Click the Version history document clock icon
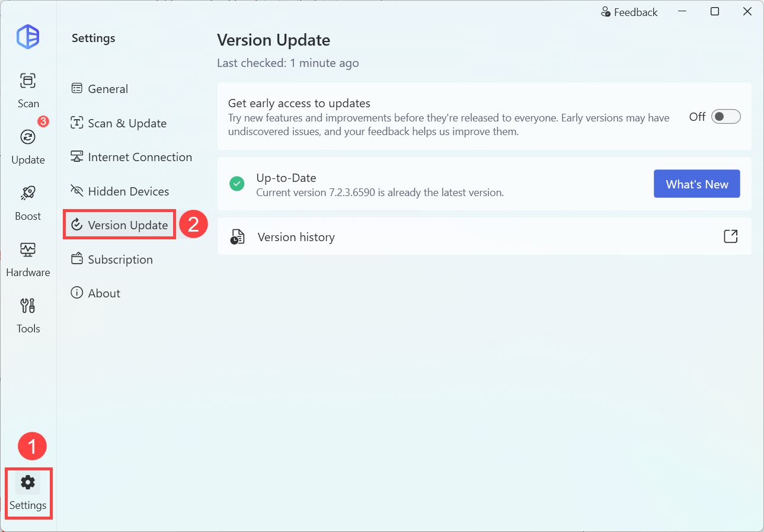The height and width of the screenshot is (532, 764). pos(237,237)
